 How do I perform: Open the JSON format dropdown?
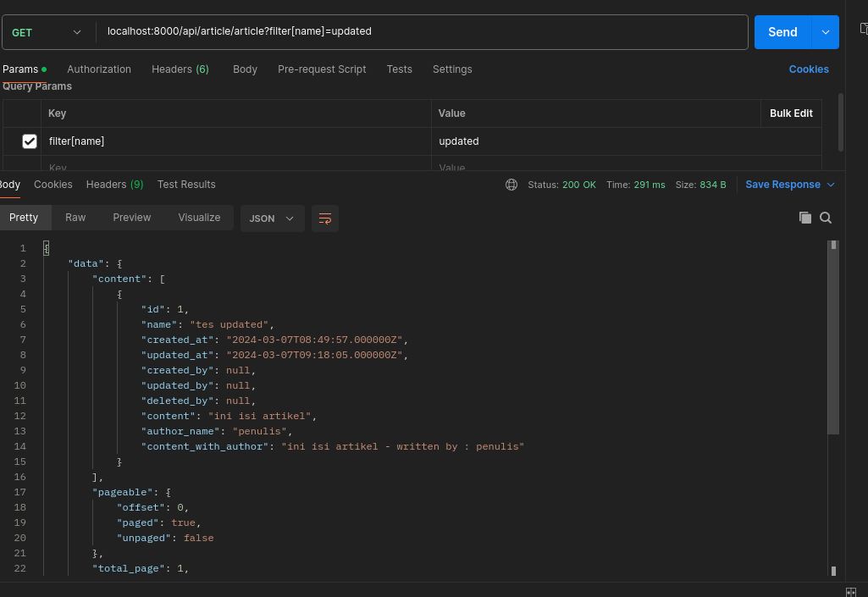(272, 218)
